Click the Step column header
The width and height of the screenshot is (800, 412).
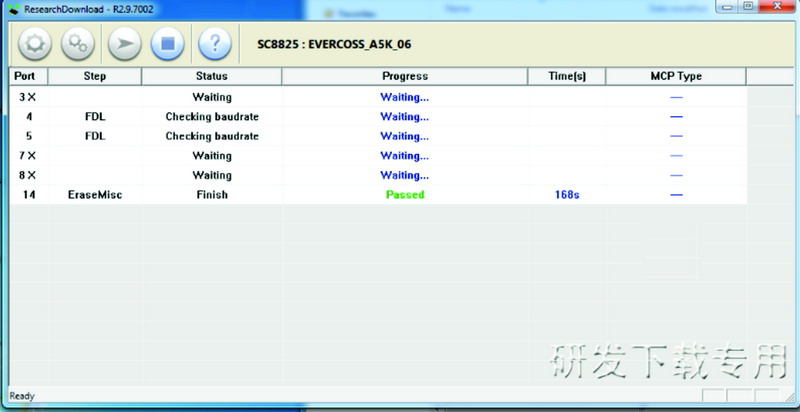[95, 76]
